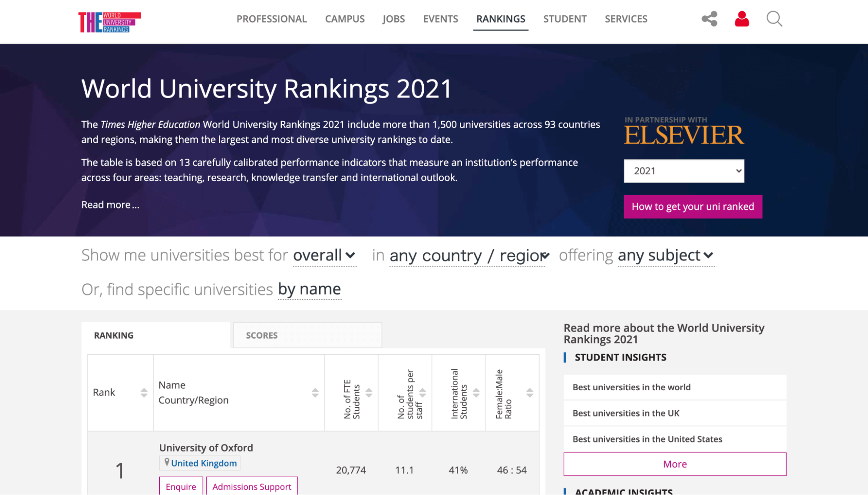Open the THE World University Rankings logo
Image resolution: width=868 pixels, height=495 pixels.
click(x=109, y=22)
